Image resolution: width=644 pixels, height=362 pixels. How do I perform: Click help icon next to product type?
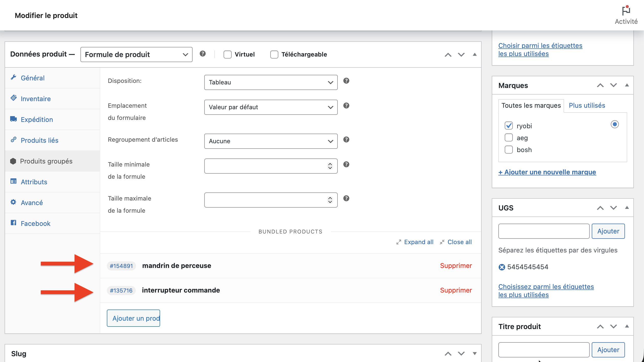(202, 54)
